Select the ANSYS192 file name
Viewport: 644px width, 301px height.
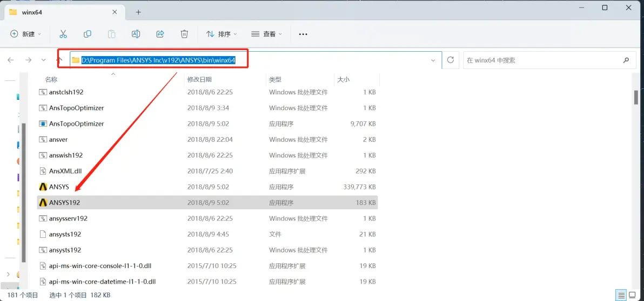[64, 203]
